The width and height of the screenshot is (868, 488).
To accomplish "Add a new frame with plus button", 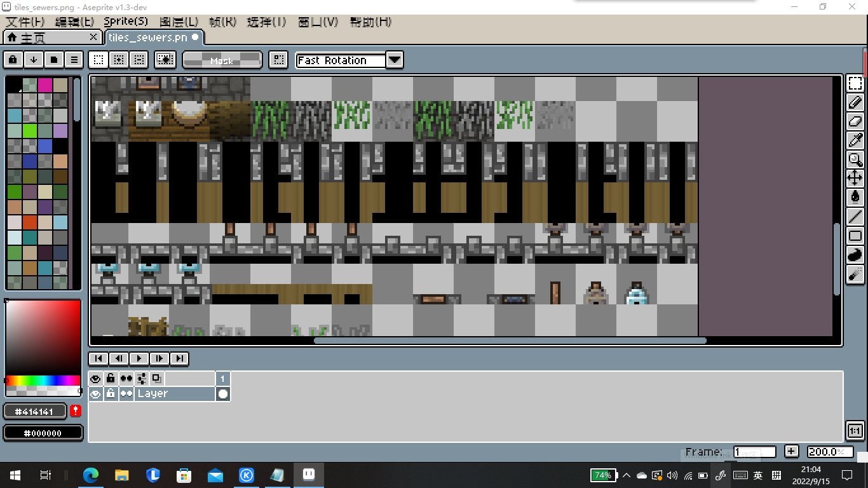I will coord(791,451).
